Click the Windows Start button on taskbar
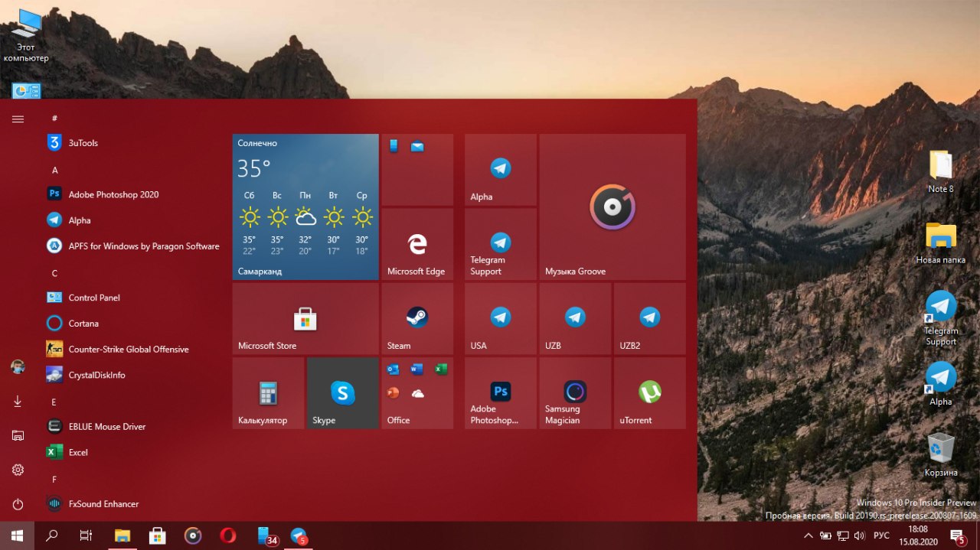This screenshot has height=550, width=980. coord(18,535)
